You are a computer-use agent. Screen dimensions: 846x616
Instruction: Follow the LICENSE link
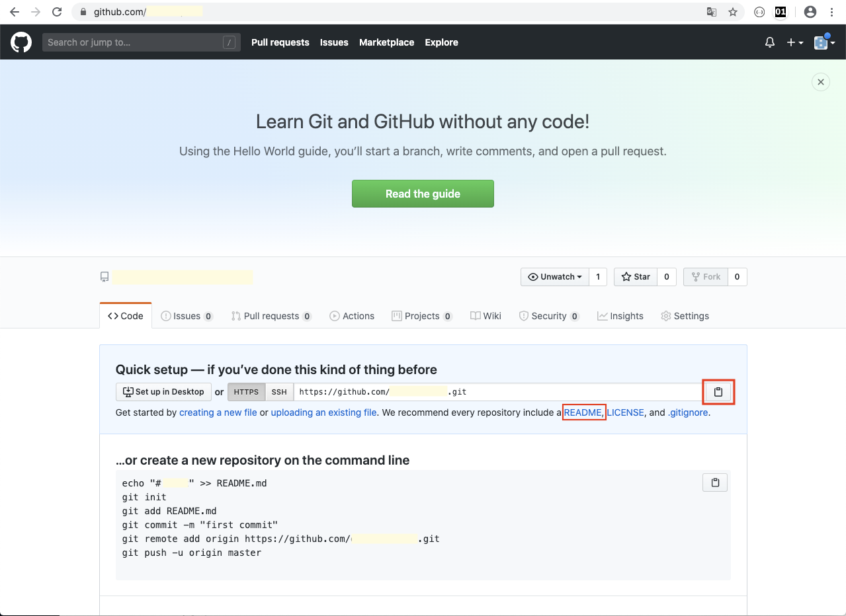click(626, 412)
